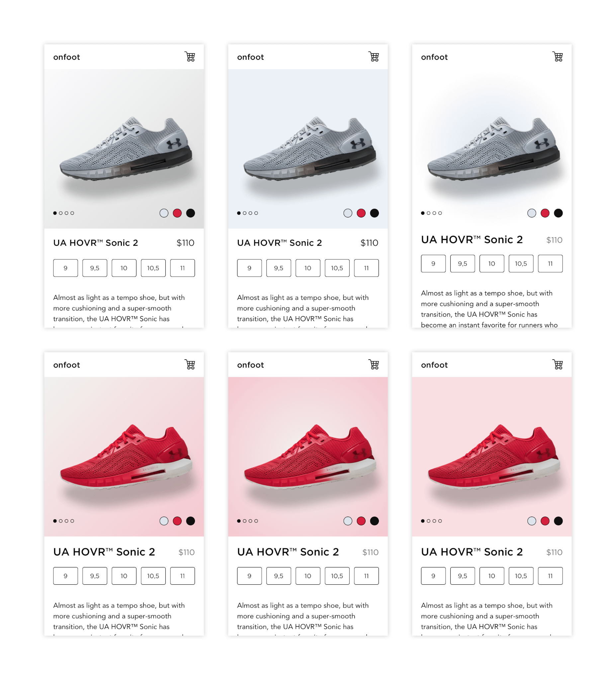The height and width of the screenshot is (680, 616).
Task: Select size 10 on the light-blue card
Action: (308, 268)
